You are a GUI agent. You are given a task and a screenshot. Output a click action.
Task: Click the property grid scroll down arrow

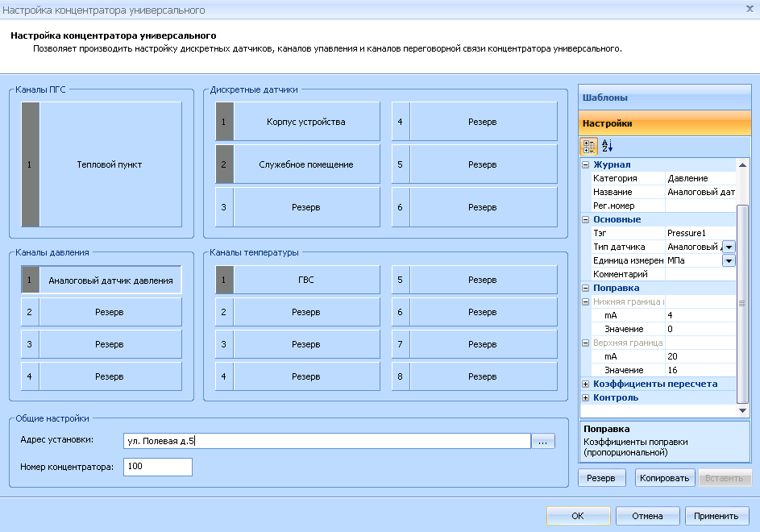click(x=743, y=411)
